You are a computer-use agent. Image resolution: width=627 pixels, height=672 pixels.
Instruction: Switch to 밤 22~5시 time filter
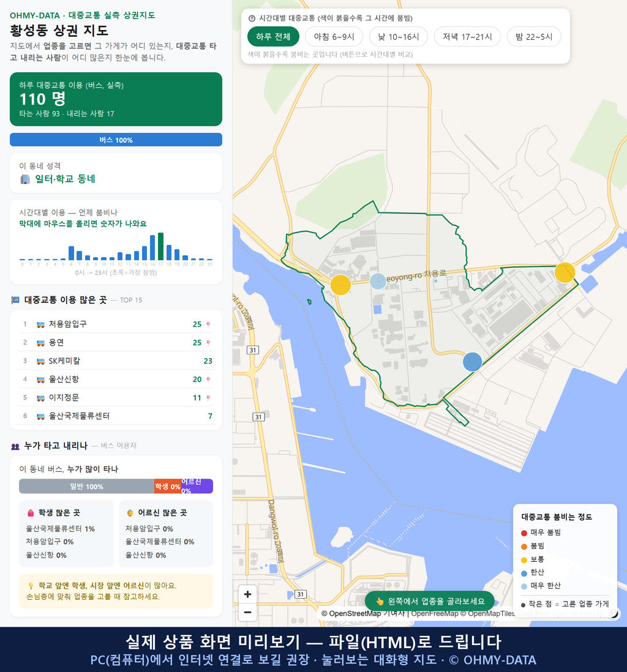[534, 37]
